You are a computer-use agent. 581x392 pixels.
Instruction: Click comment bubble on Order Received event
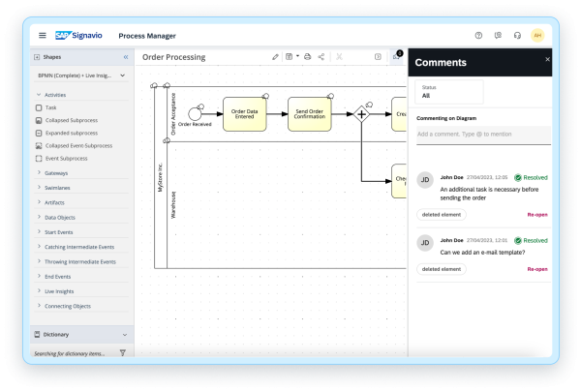point(200,106)
